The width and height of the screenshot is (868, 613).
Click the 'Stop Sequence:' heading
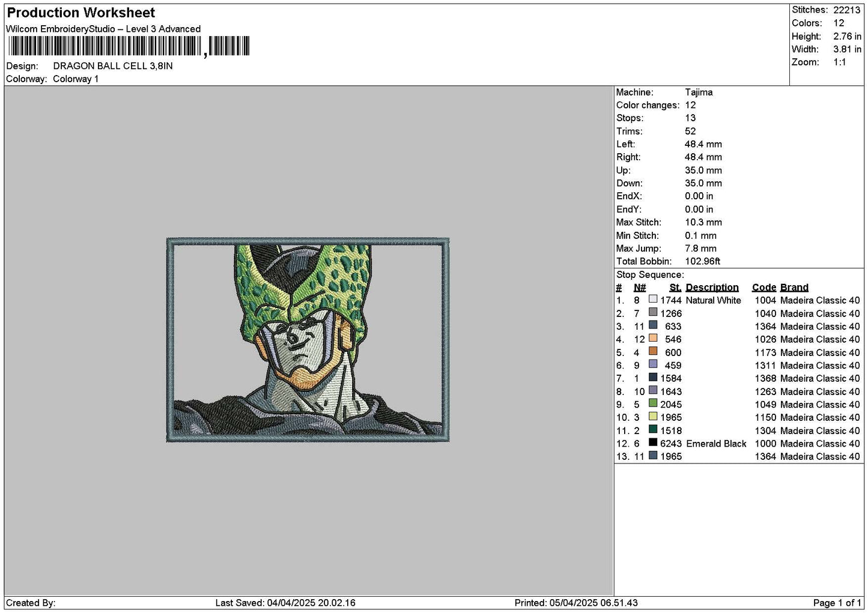click(650, 275)
